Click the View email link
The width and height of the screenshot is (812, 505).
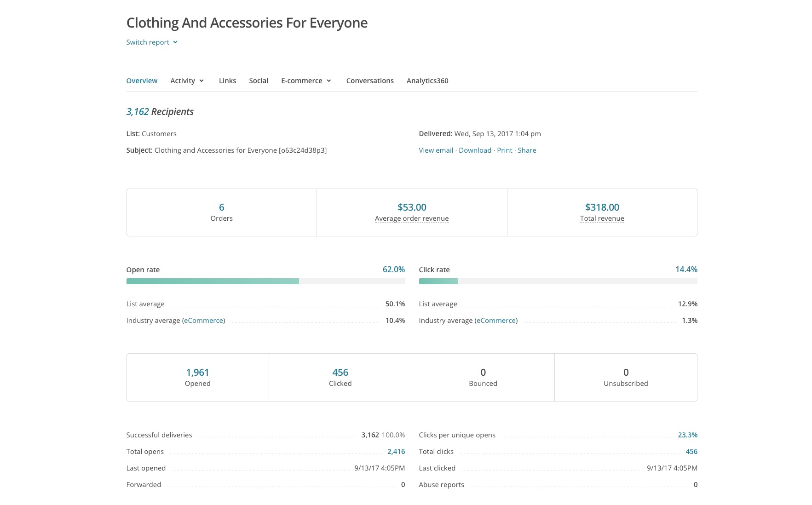pyautogui.click(x=436, y=150)
